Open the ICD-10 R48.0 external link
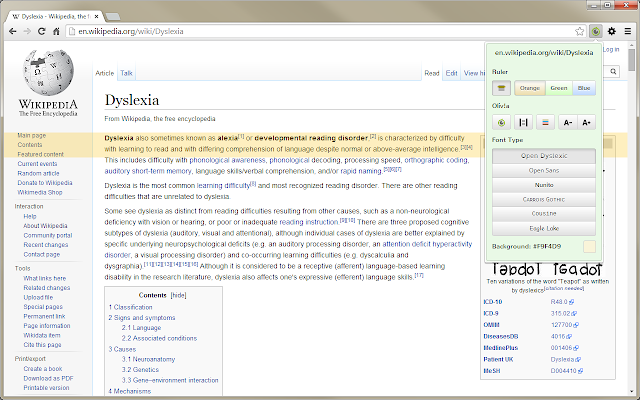Image resolution: width=640 pixels, height=400 pixels. [562, 302]
